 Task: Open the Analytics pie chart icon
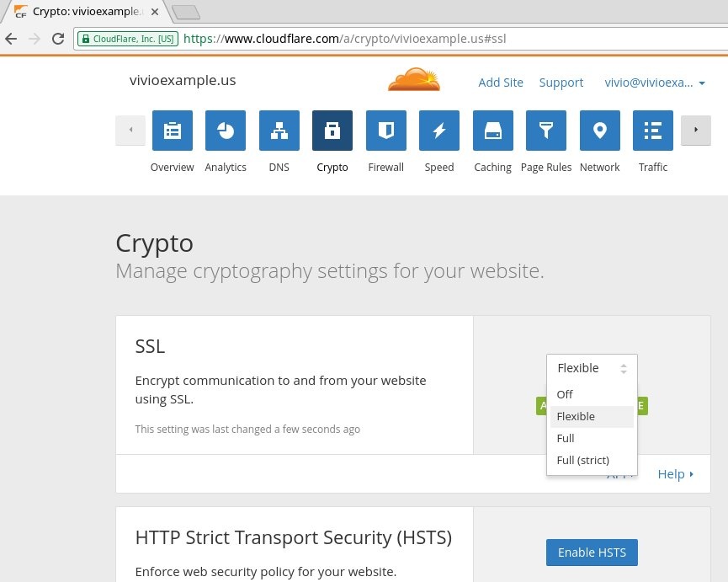point(226,131)
